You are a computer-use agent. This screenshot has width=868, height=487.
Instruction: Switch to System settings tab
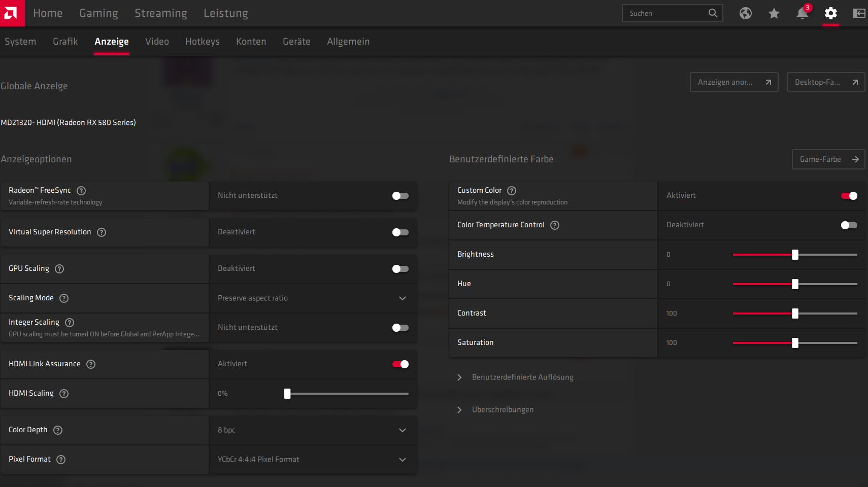[20, 42]
